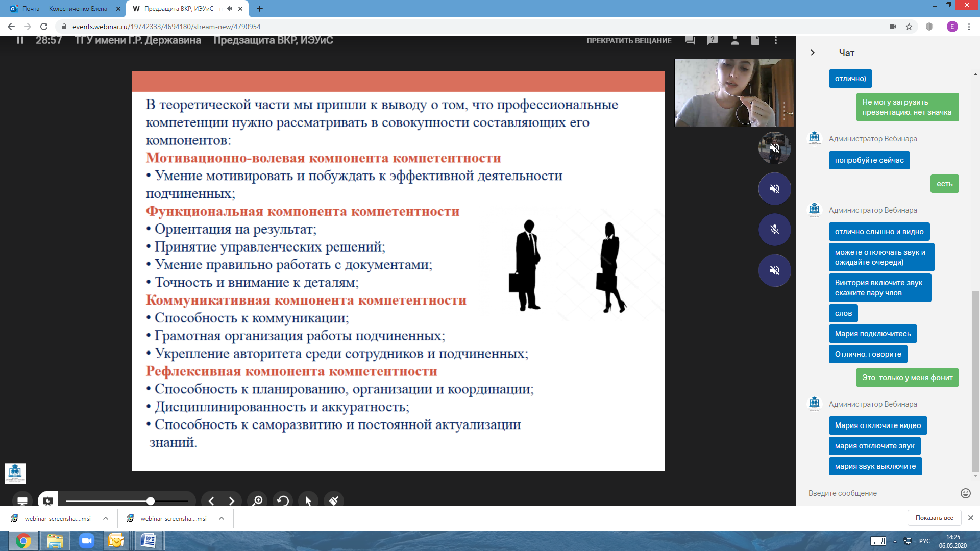Toggle sound of second participant bubble

774,189
